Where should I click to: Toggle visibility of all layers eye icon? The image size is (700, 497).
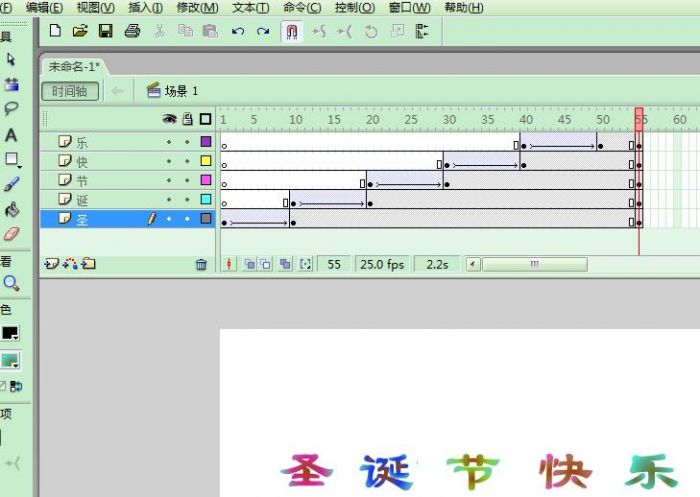(169, 119)
